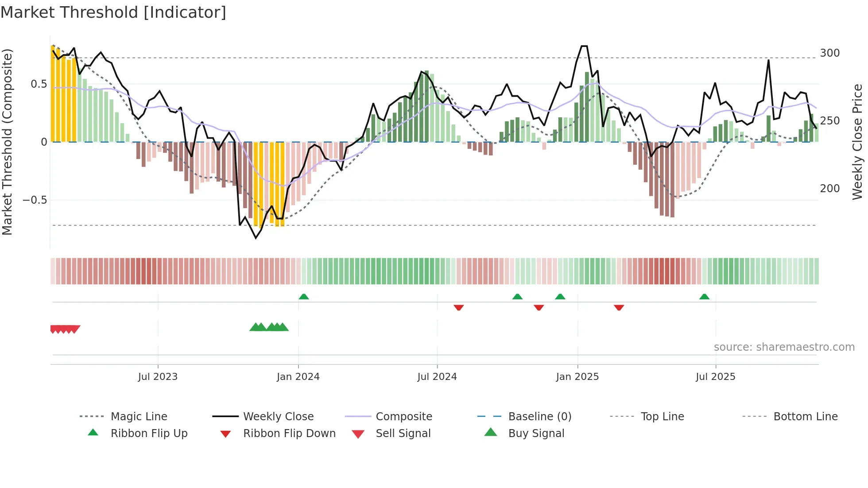Hide the Top Line legend entry
868x488 pixels.
(662, 416)
